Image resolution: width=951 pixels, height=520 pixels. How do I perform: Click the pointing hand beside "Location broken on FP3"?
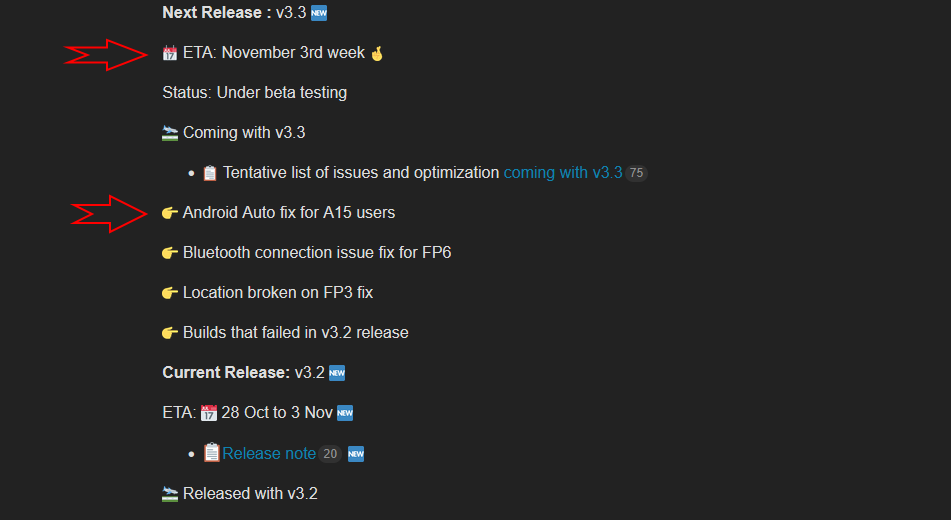pos(170,293)
